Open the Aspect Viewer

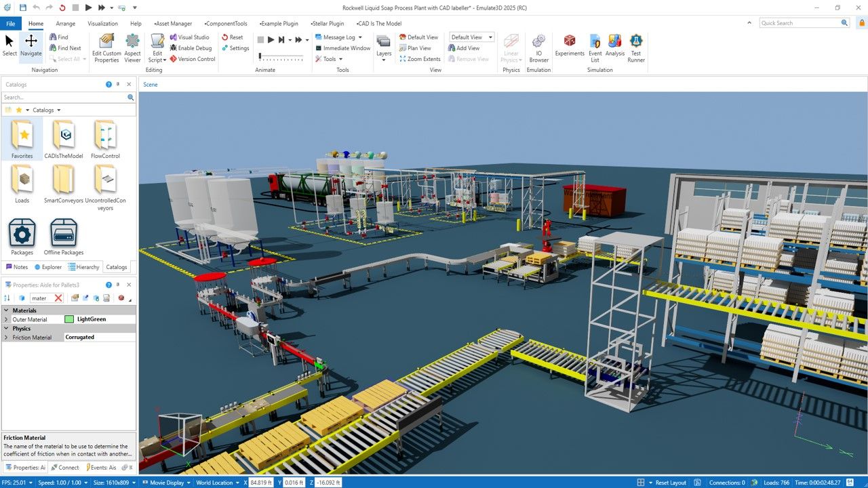click(132, 47)
